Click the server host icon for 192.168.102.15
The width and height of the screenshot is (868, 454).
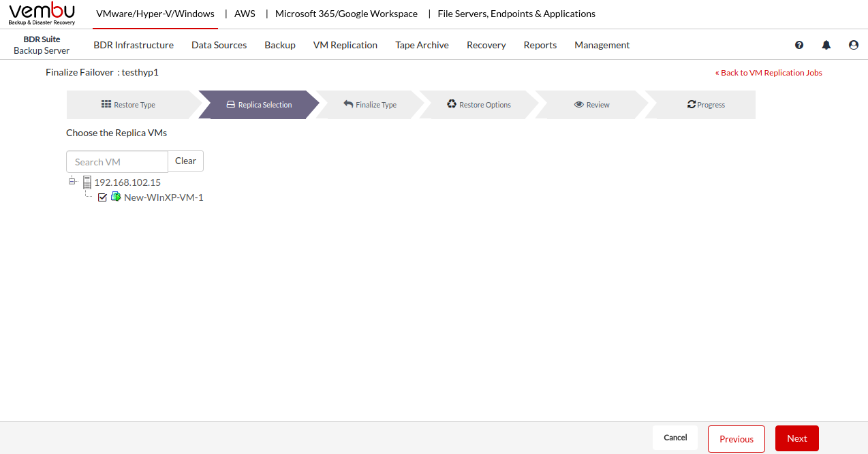point(87,182)
